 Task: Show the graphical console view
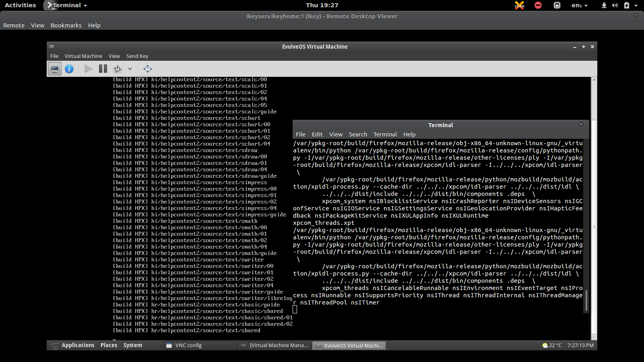pyautogui.click(x=55, y=69)
